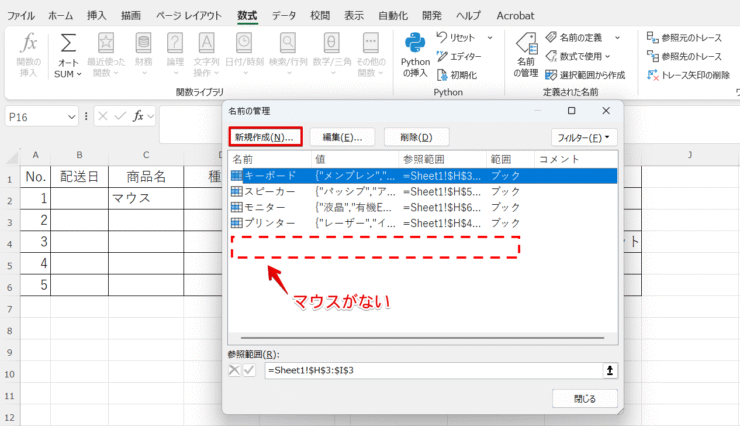
Task: Click the horizontal scrollbar in names list
Action: (x=422, y=338)
